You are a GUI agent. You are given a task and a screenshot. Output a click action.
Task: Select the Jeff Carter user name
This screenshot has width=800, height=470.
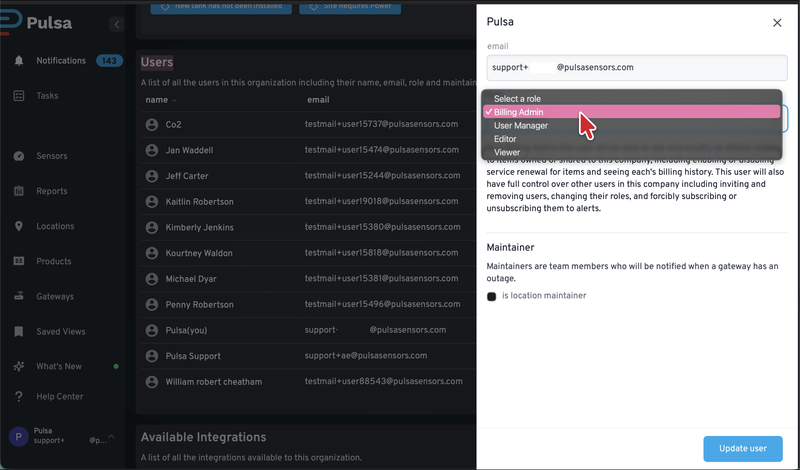[x=187, y=176]
